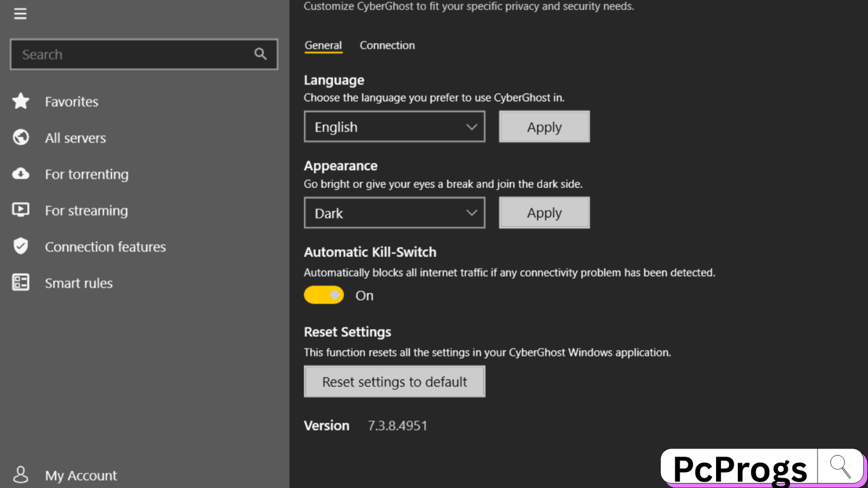Select For streaming servers
The width and height of the screenshot is (868, 488).
(86, 210)
